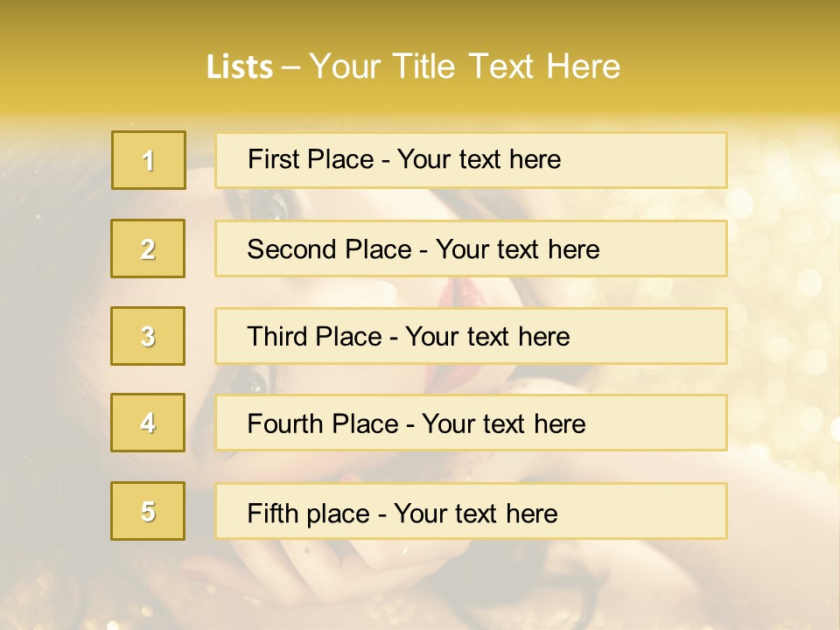Click the words Fourth Place

point(320,424)
